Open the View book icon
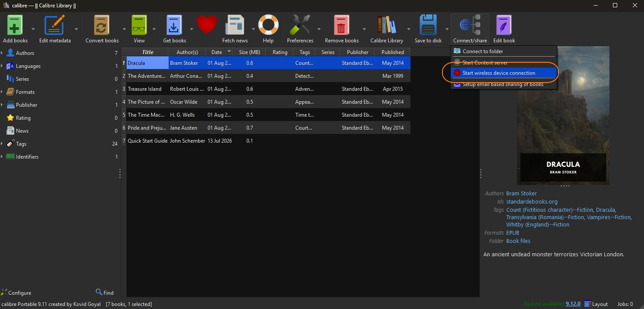644x309 pixels. coord(139,25)
